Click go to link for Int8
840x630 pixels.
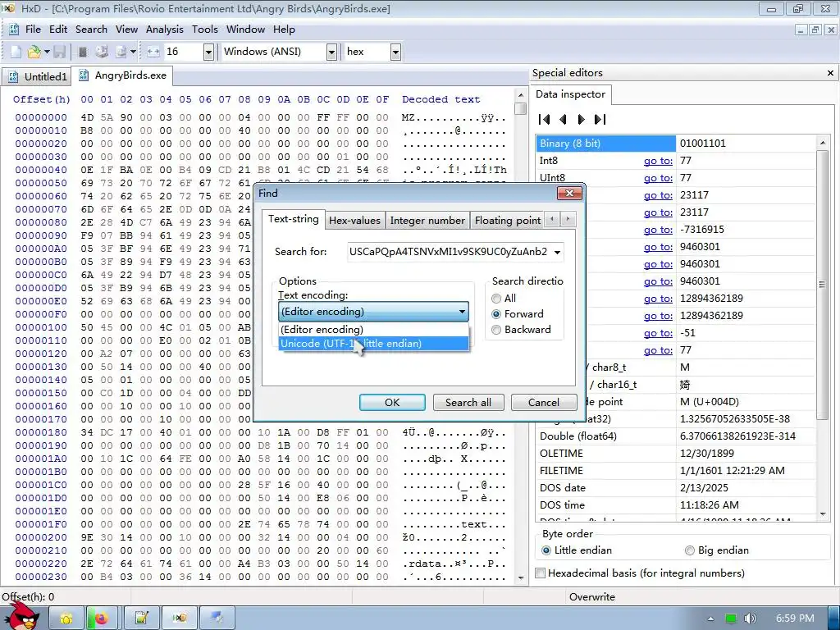658,161
